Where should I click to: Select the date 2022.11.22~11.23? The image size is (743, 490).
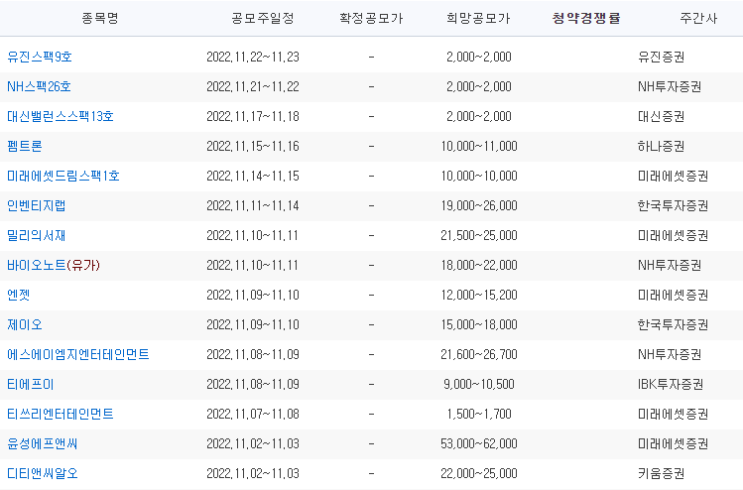click(x=253, y=57)
